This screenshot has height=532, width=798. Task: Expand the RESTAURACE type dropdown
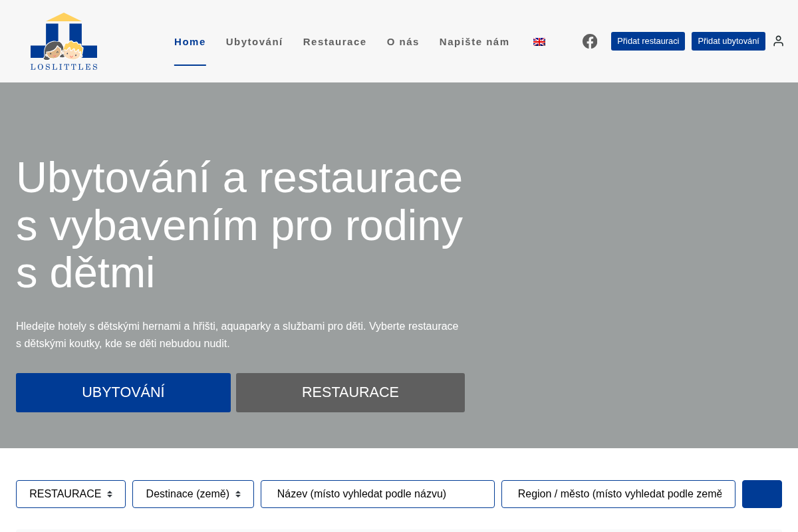(70, 494)
